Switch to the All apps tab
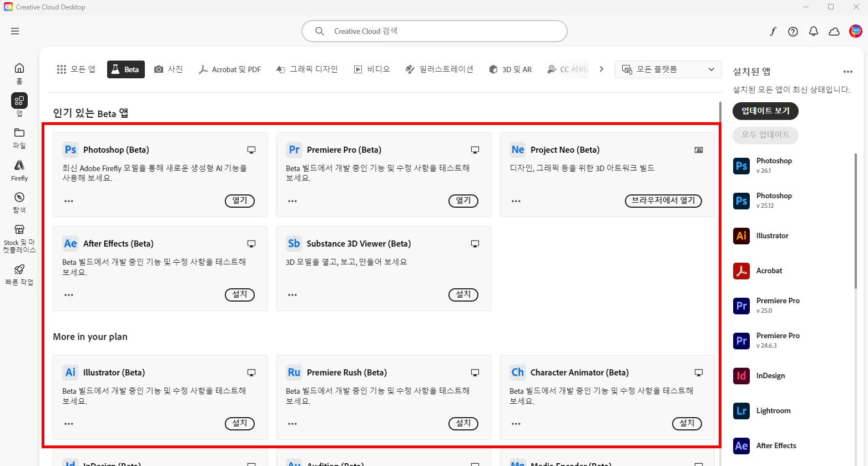This screenshot has height=466, width=868. tap(76, 69)
